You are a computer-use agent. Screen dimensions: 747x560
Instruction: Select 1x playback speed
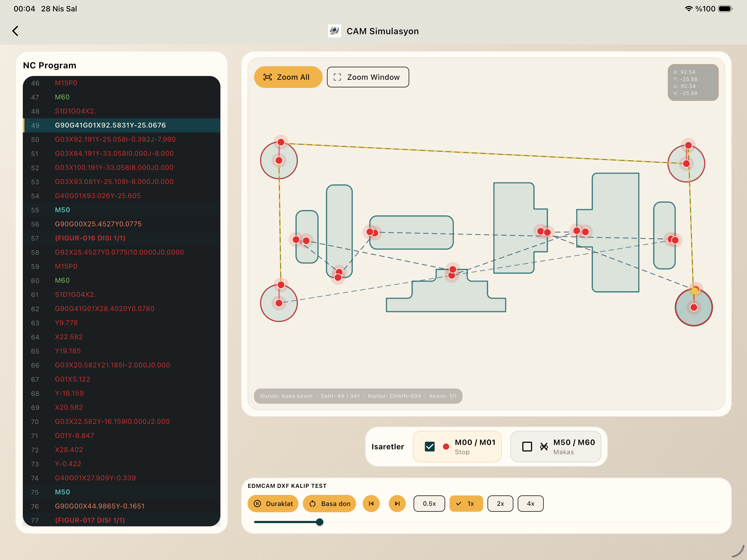click(x=466, y=503)
